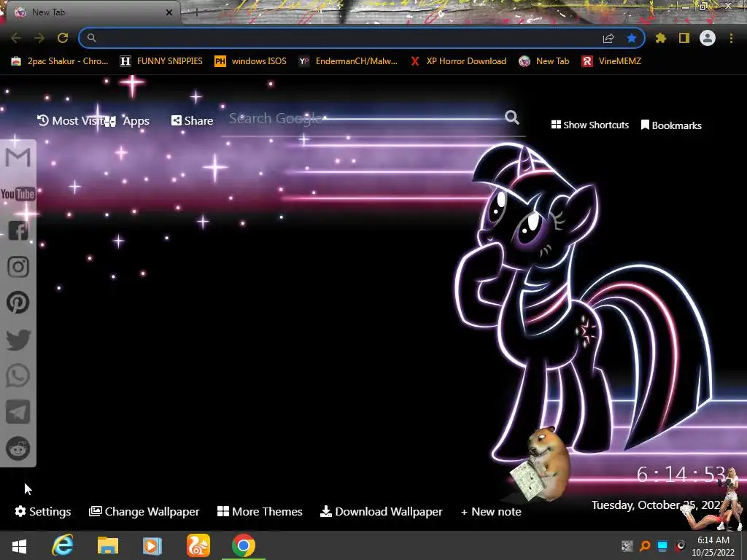Open Chrome extensions puzzle icon
This screenshot has width=747, height=560.
coord(661,38)
